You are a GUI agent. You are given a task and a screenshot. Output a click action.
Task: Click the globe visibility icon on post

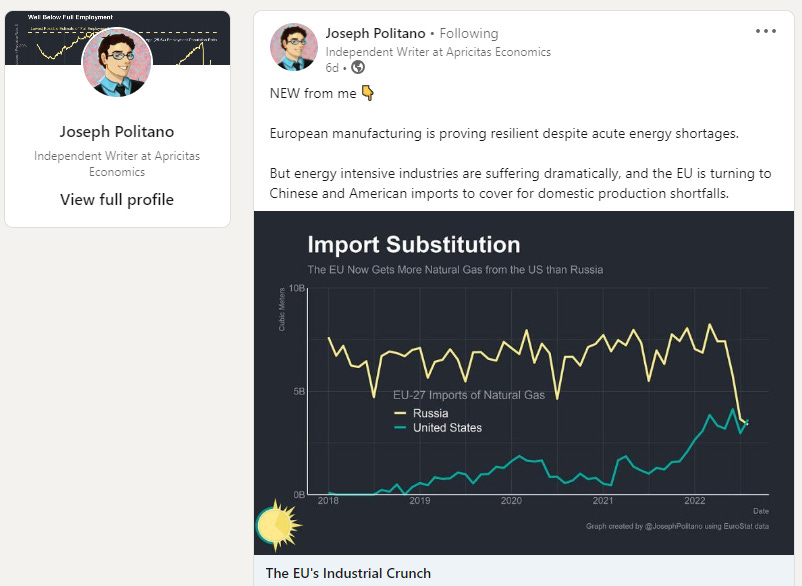click(x=358, y=68)
